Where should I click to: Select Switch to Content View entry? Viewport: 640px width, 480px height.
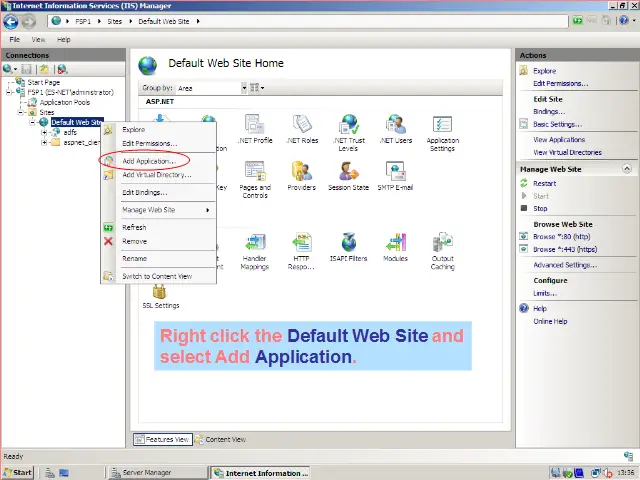pyautogui.click(x=157, y=276)
